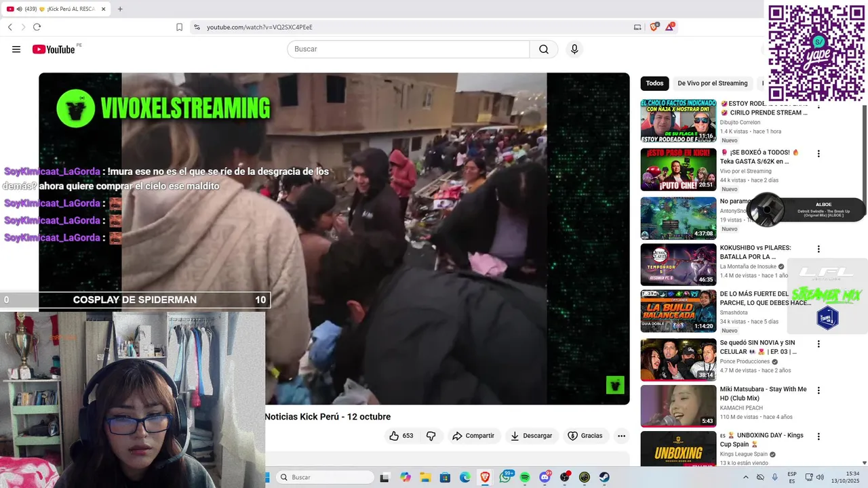Open Se quedó SIN NOVIA thumbnail

(x=678, y=359)
